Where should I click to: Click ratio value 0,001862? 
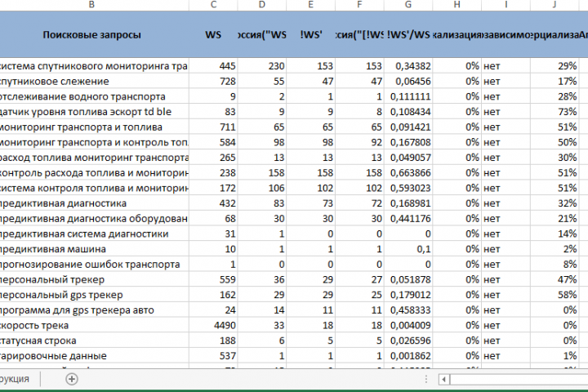408,355
